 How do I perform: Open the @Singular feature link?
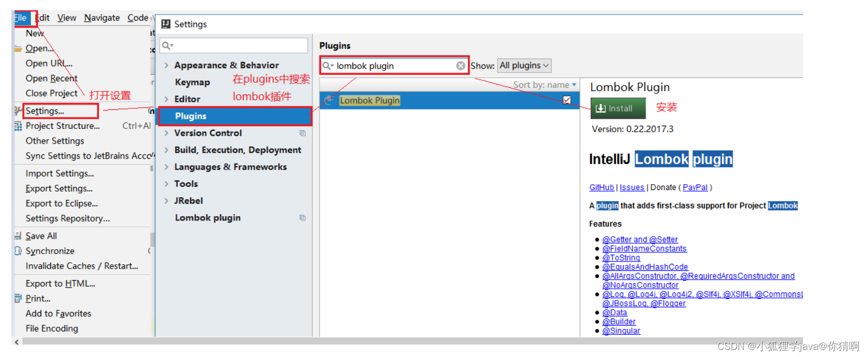621,331
